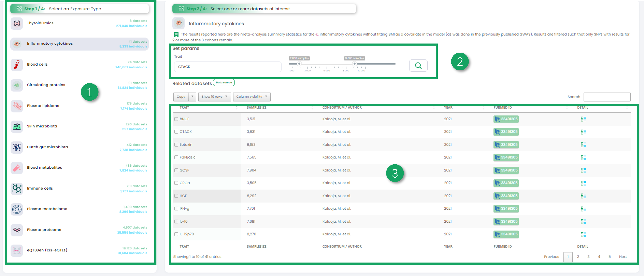
Task: Pick the Plasma lipidome icon
Action: (17, 106)
